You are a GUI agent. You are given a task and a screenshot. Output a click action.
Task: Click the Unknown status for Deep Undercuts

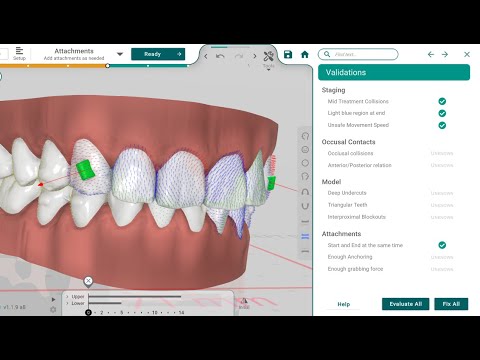[x=442, y=193]
